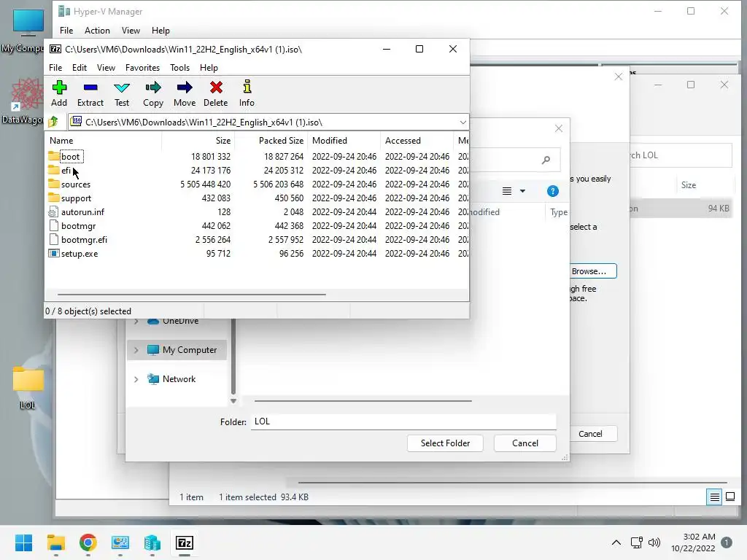Select Network in folder tree
The height and width of the screenshot is (560, 747).
[x=179, y=379]
